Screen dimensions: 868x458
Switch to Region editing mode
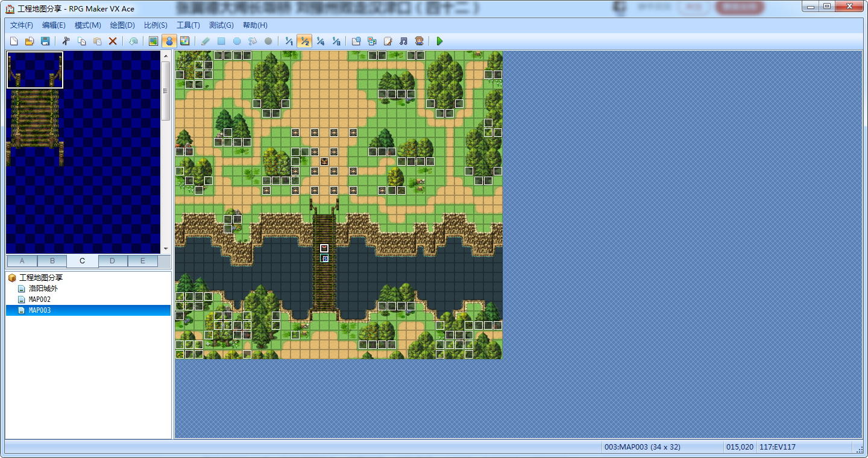click(x=185, y=41)
